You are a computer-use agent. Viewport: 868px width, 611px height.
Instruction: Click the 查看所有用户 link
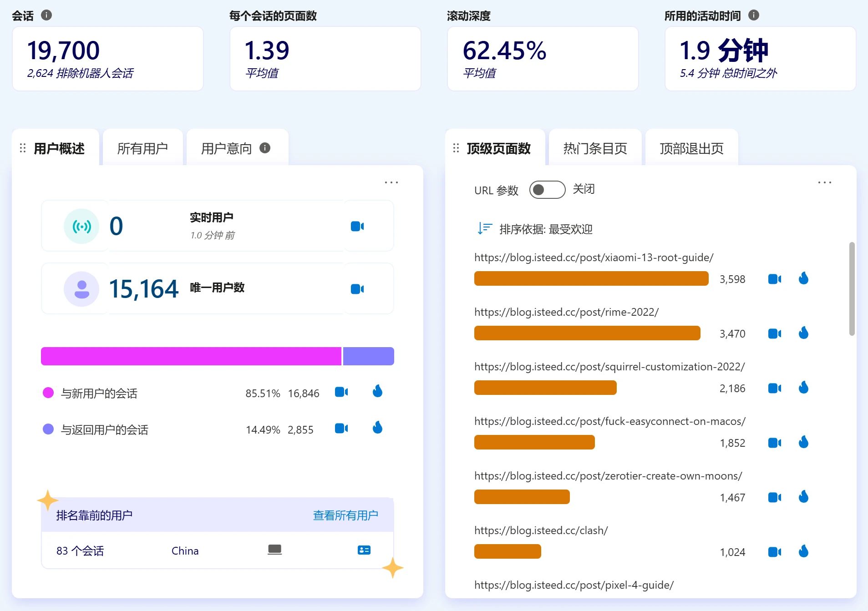click(345, 515)
